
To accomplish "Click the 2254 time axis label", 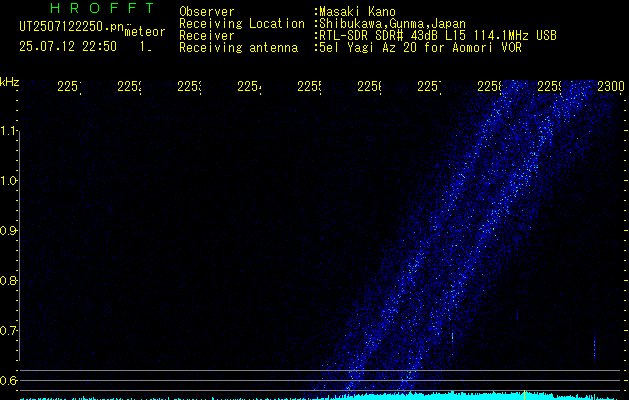I will point(249,86).
